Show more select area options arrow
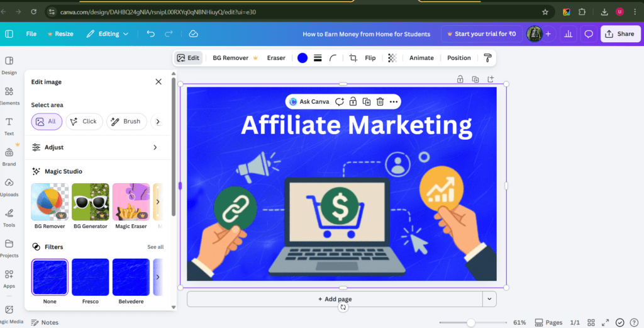Image resolution: width=644 pixels, height=328 pixels. click(158, 122)
